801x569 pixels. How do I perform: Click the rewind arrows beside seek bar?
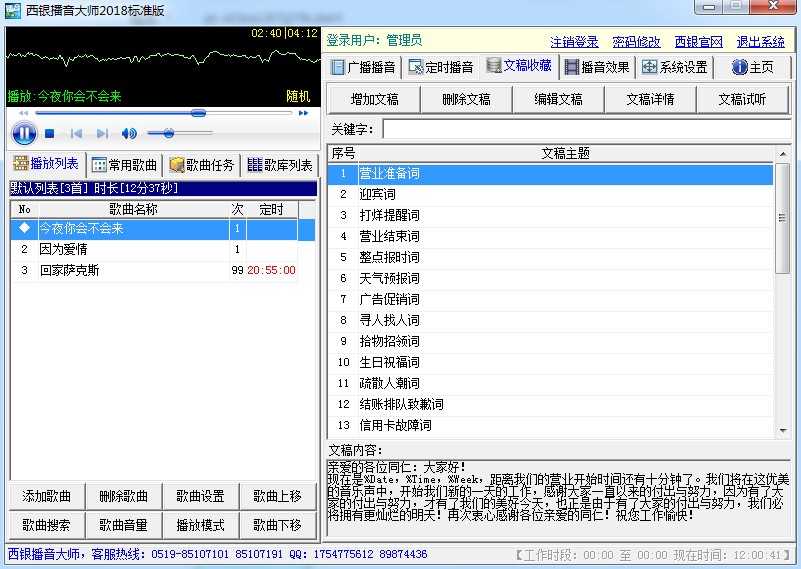tap(23, 114)
